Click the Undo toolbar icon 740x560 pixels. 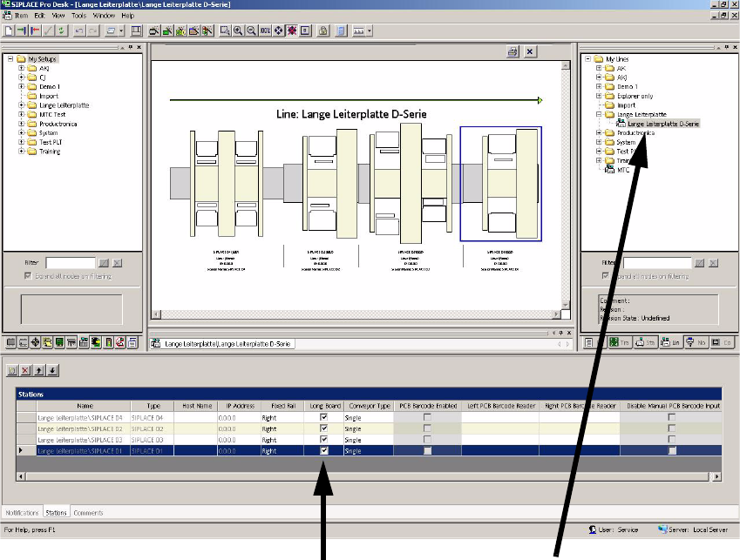(x=79, y=31)
